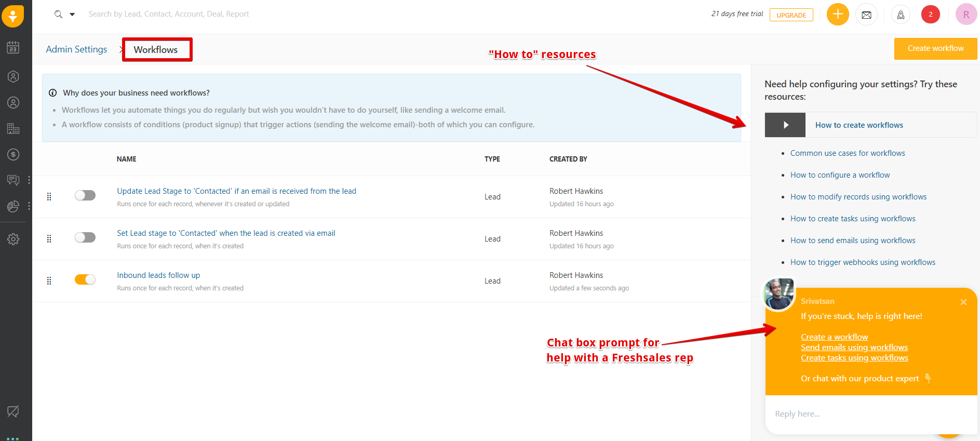Enable the 'Set Lead stage to Contacted' workflow toggle

click(85, 237)
